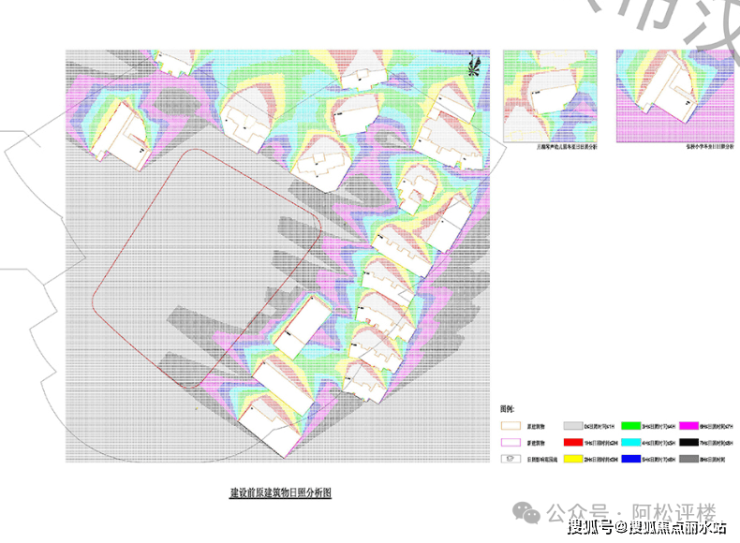Select the red legend color swatch
The image size is (740, 543).
tap(573, 441)
